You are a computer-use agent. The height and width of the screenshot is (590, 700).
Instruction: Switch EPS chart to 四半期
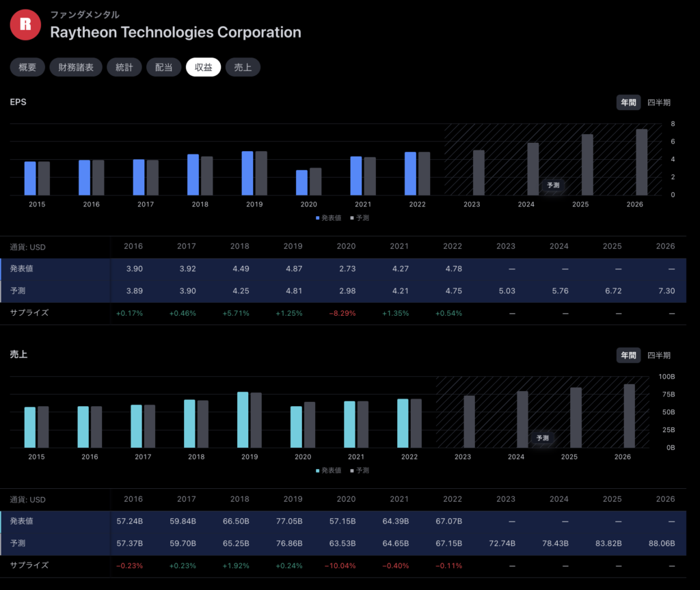coord(659,103)
